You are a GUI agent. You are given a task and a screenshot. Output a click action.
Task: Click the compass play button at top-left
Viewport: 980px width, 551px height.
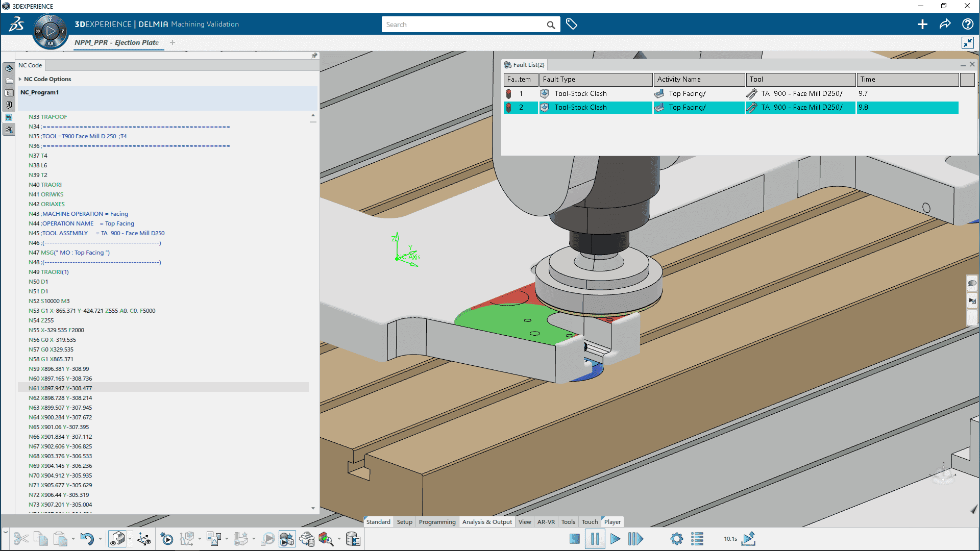click(51, 32)
